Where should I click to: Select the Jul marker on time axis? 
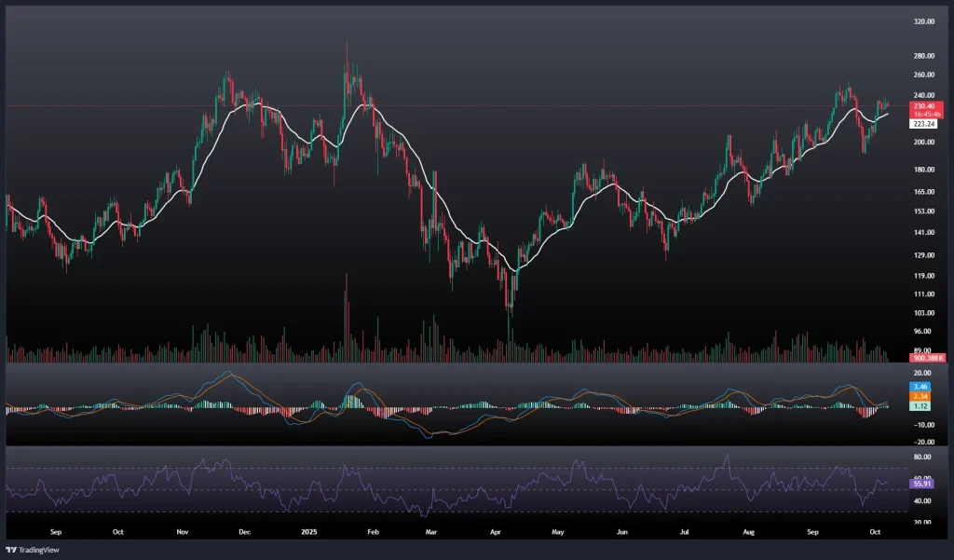point(684,532)
